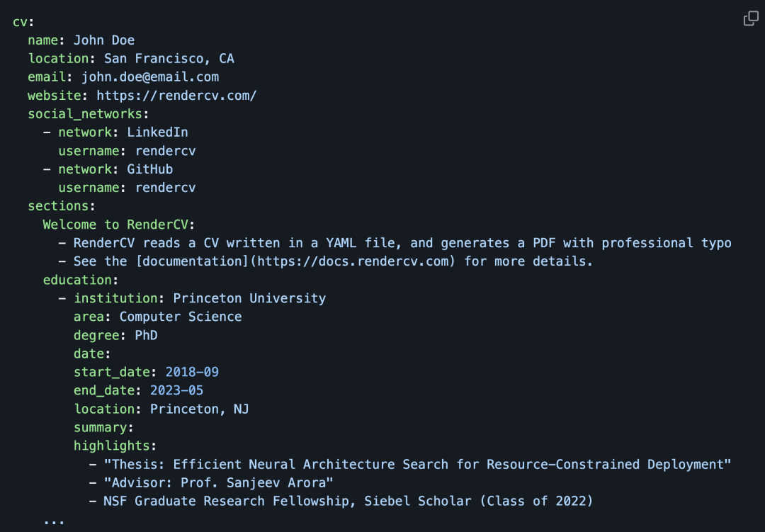Click the copy code icon

(x=751, y=18)
